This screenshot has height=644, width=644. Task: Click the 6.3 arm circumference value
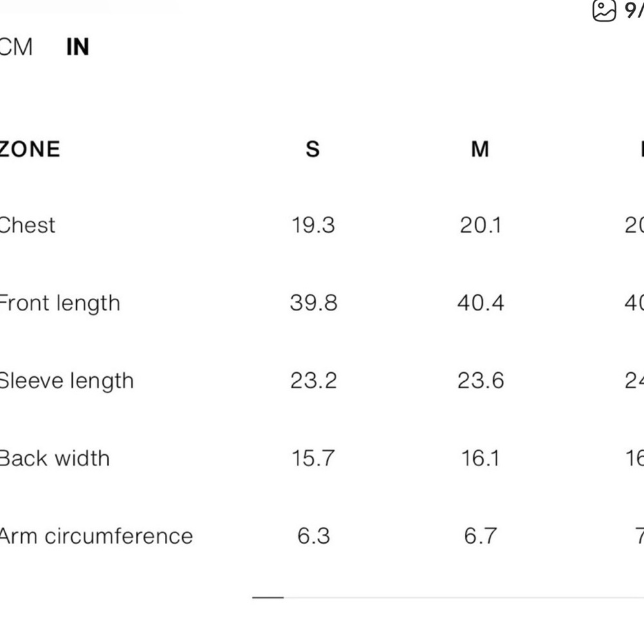pos(314,536)
